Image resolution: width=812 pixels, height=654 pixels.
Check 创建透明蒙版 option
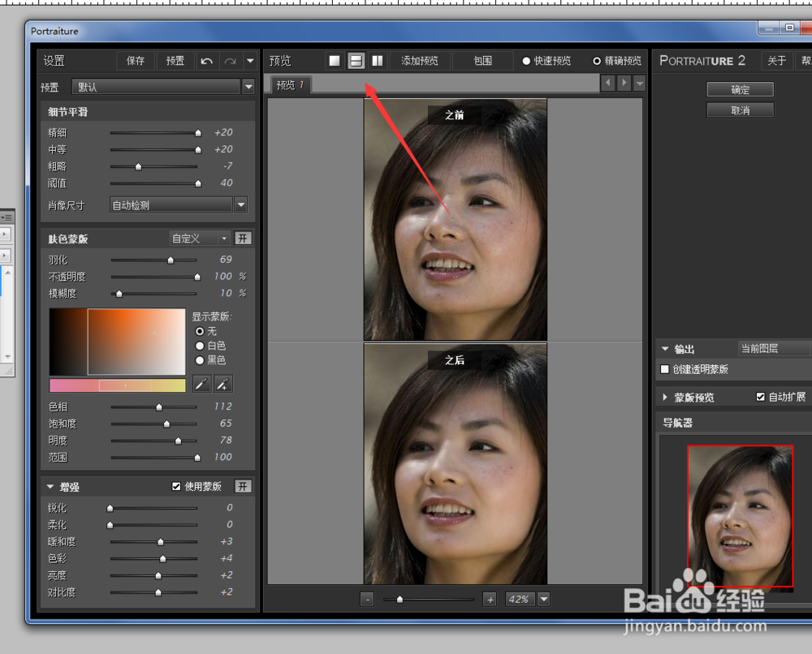(665, 369)
